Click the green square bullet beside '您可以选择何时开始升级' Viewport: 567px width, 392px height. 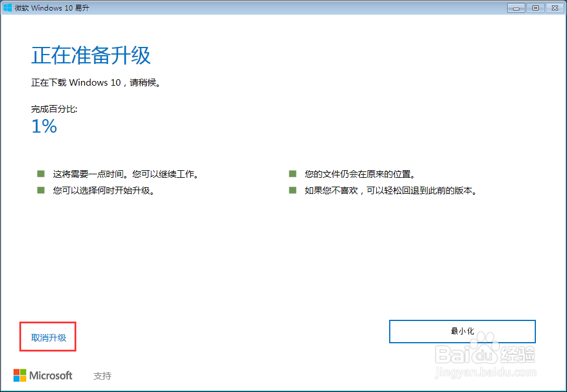(41, 190)
